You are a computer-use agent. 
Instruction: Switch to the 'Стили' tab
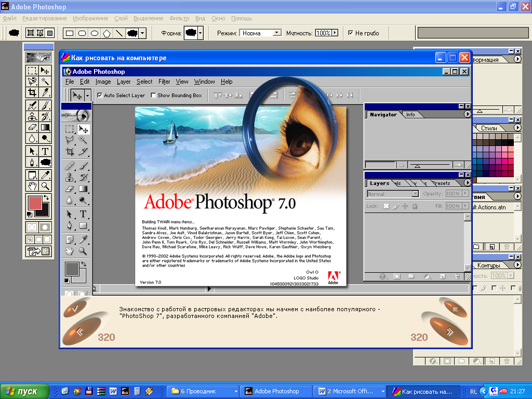pos(488,128)
